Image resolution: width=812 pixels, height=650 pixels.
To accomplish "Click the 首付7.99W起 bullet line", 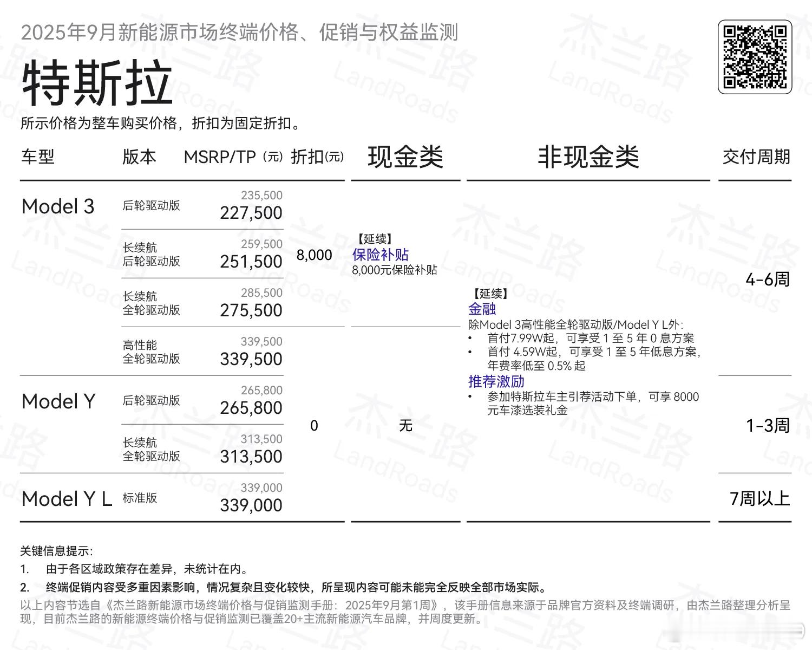I will pos(591,338).
